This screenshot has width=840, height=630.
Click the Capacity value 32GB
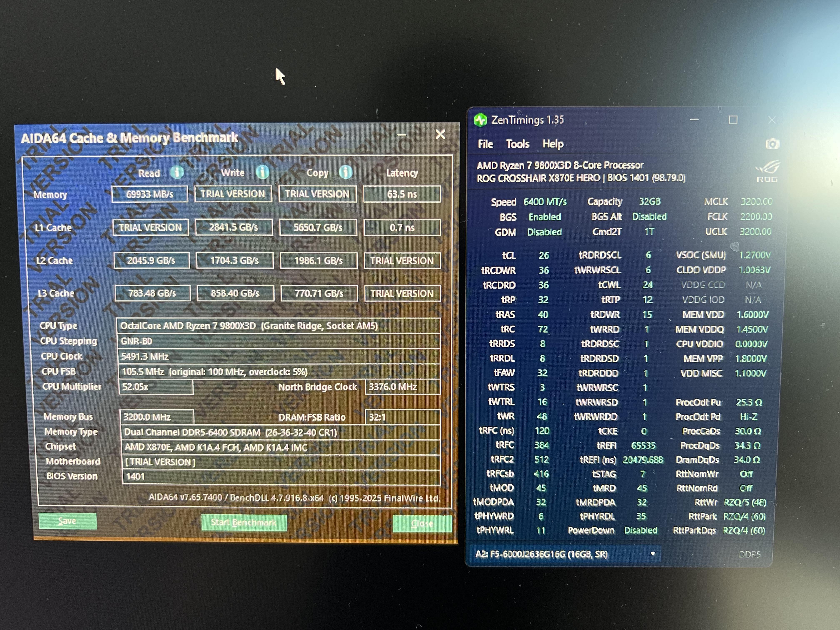tap(649, 201)
